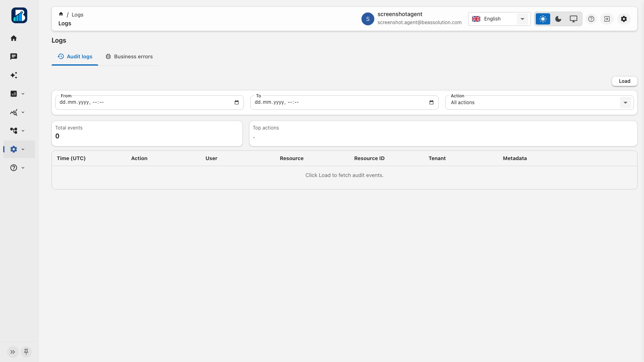Select the Audit logs tab

point(75,57)
